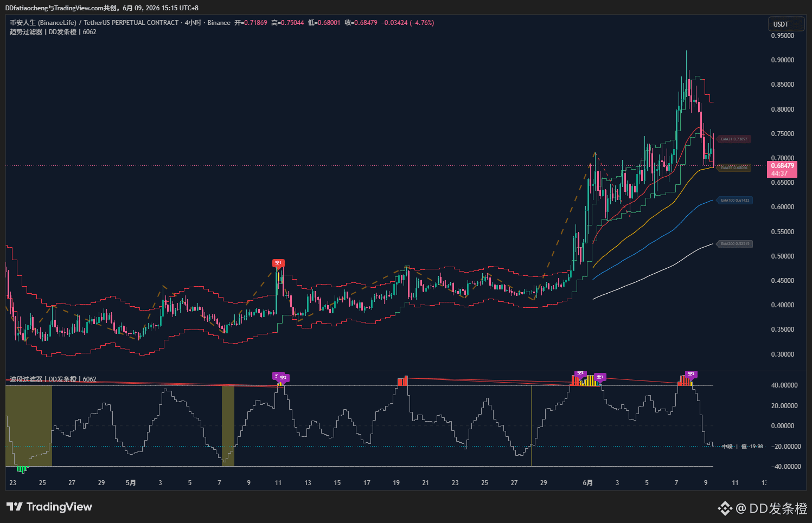Click 20.00000 on the oscillator scale

tap(784, 406)
